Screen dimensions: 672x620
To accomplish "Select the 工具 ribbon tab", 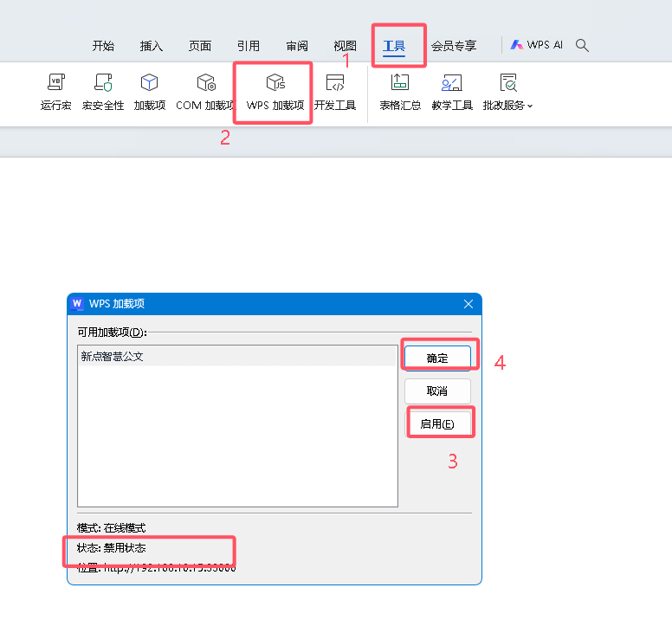I will click(394, 46).
